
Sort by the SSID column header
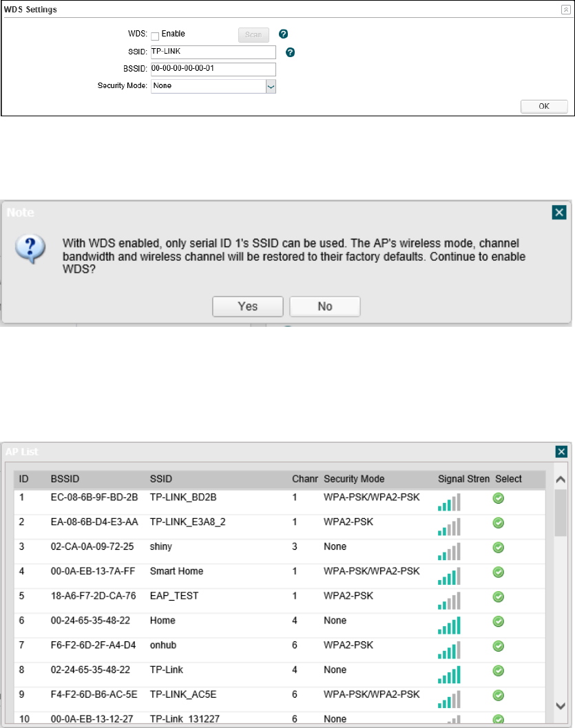click(161, 479)
